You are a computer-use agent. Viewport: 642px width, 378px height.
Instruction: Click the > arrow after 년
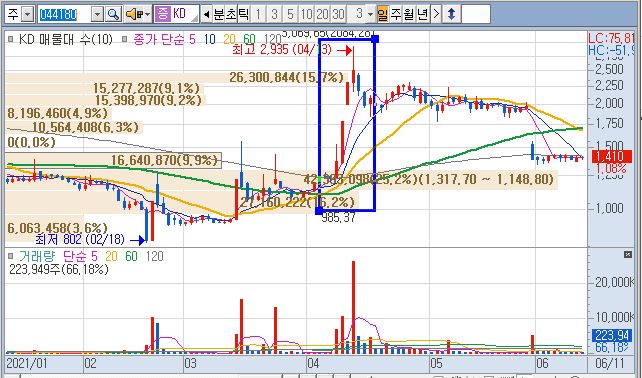436,14
